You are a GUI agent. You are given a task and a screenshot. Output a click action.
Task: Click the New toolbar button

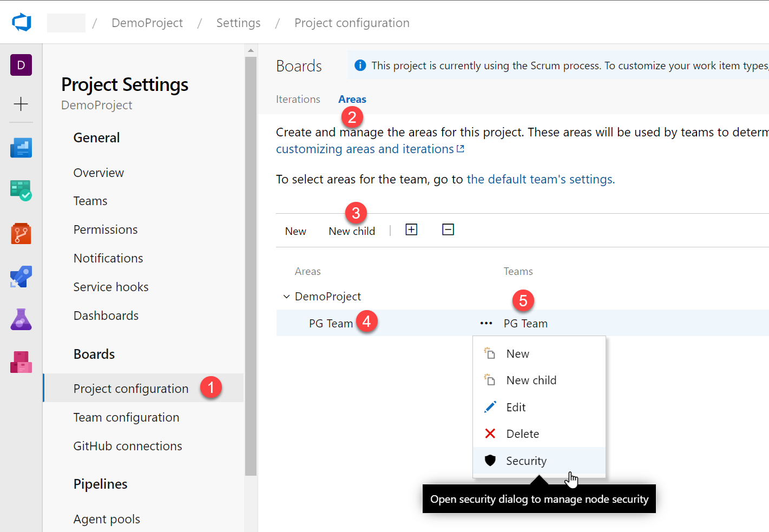point(295,231)
